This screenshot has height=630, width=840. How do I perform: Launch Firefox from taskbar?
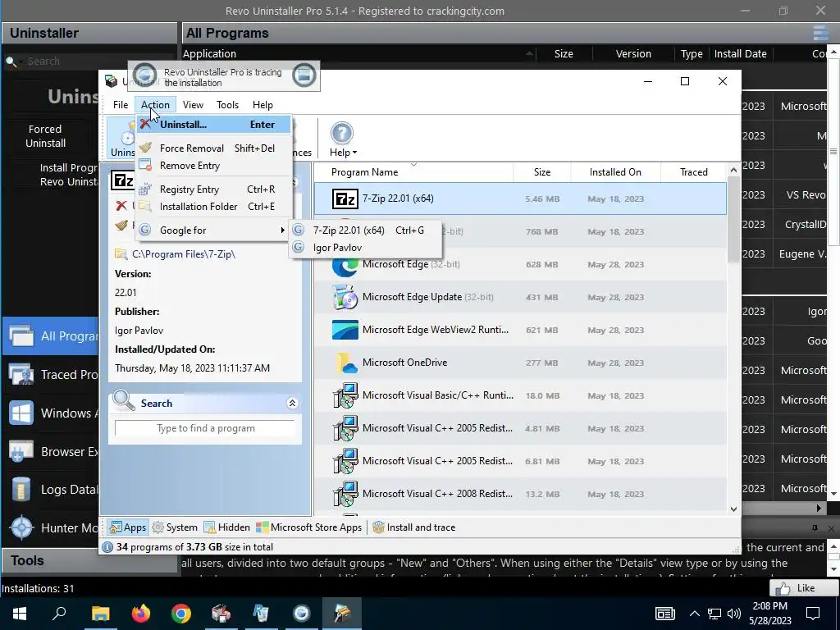point(141,614)
